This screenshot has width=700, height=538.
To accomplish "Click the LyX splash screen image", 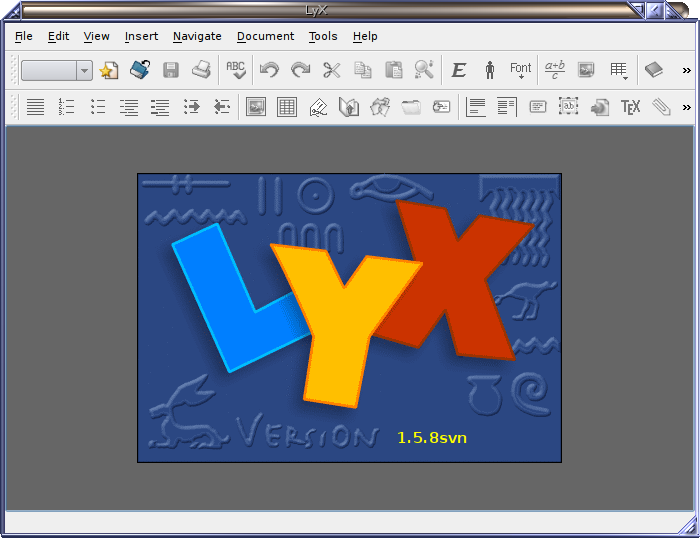I will point(349,318).
